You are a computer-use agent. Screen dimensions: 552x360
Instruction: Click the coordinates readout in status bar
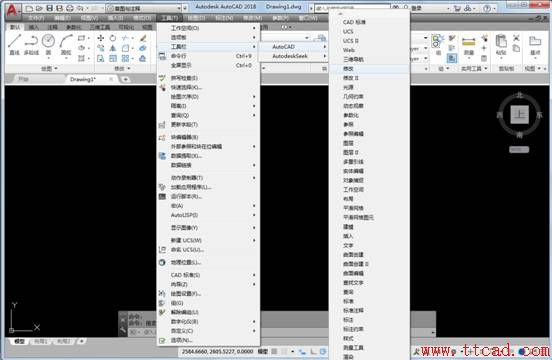(x=217, y=351)
